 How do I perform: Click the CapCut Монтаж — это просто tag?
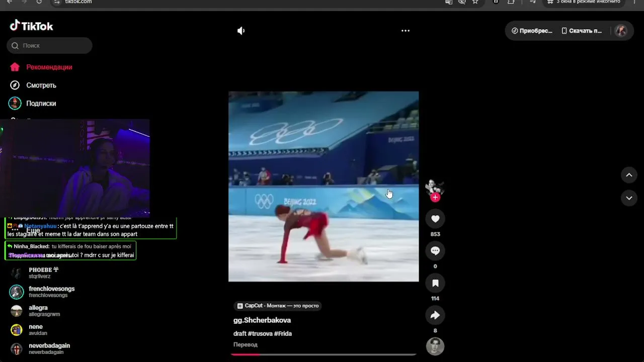(278, 306)
